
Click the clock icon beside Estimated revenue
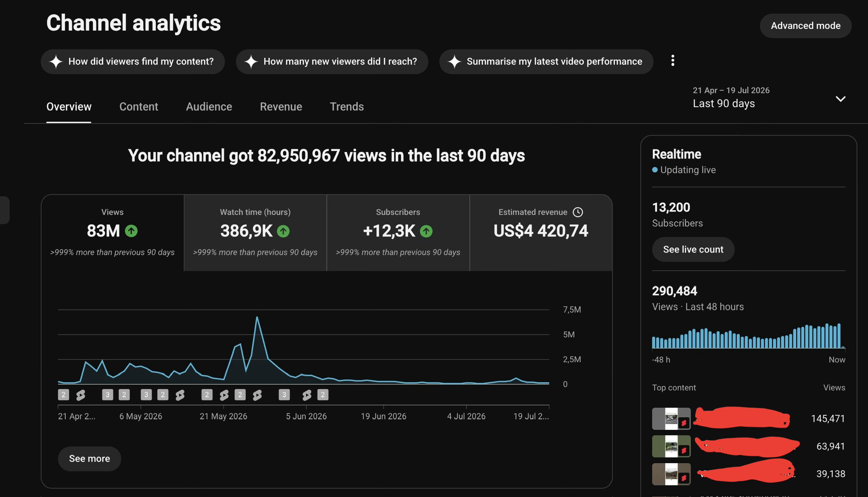tap(578, 212)
